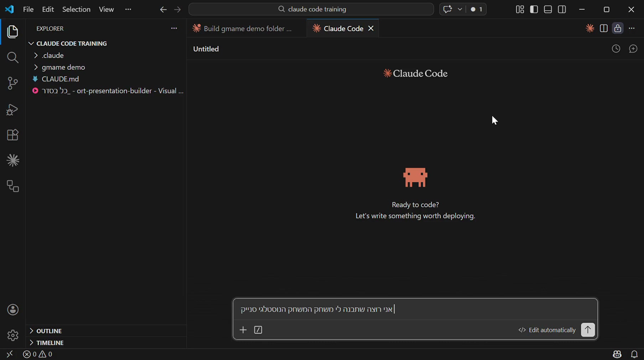The image size is (644, 360).
Task: Open the chat icon in title bar
Action: tap(448, 9)
